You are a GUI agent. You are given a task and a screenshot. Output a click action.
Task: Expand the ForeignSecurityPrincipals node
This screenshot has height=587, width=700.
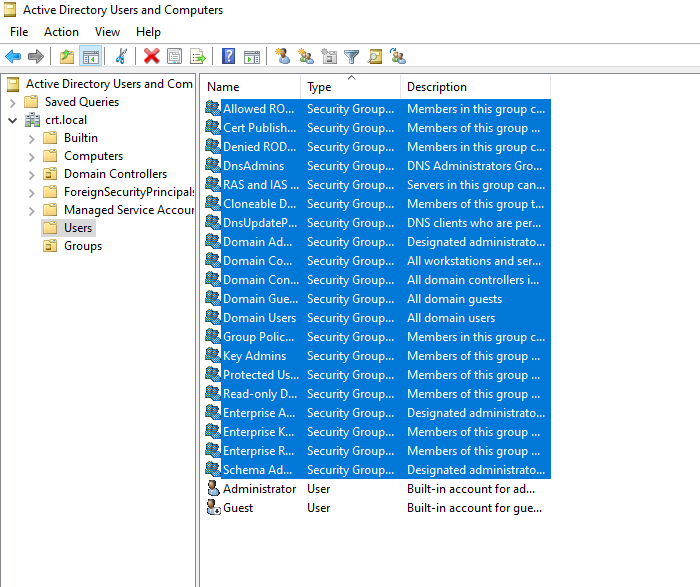coord(31,193)
